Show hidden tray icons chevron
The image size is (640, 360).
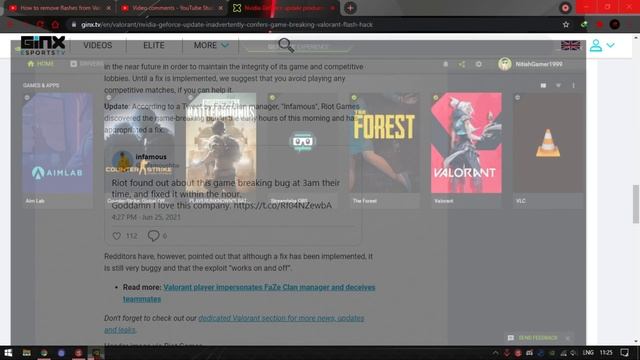point(495,353)
